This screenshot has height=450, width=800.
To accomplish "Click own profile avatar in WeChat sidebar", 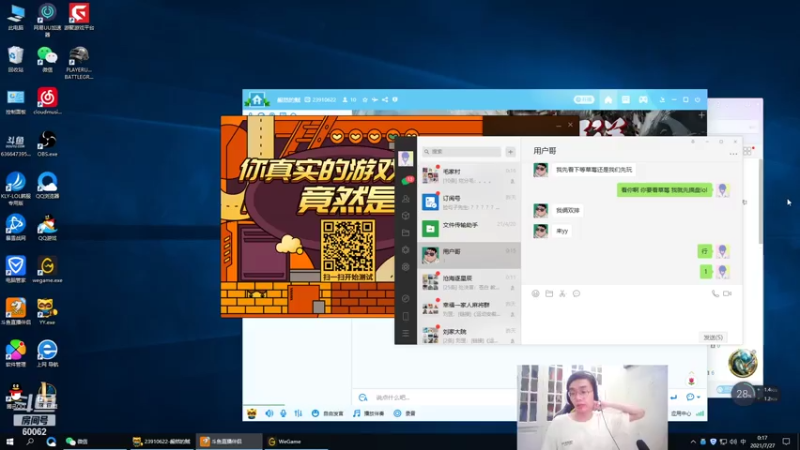I will click(x=406, y=158).
